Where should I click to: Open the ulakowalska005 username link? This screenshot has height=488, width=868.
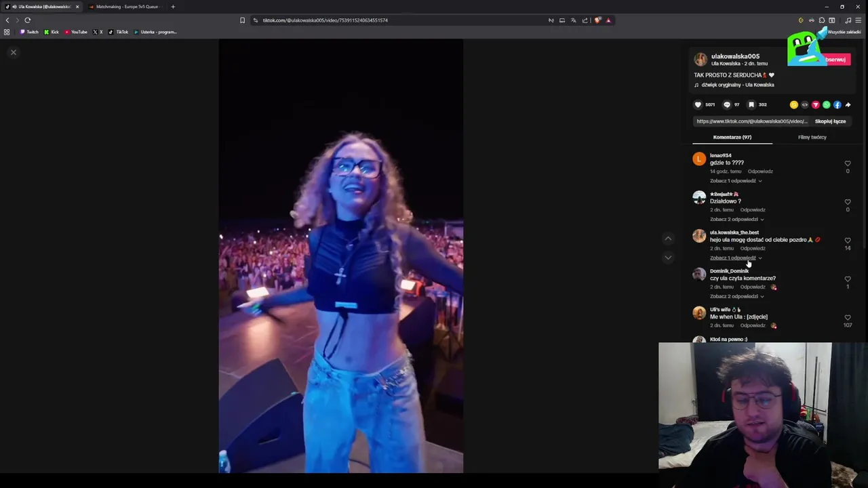(x=735, y=56)
